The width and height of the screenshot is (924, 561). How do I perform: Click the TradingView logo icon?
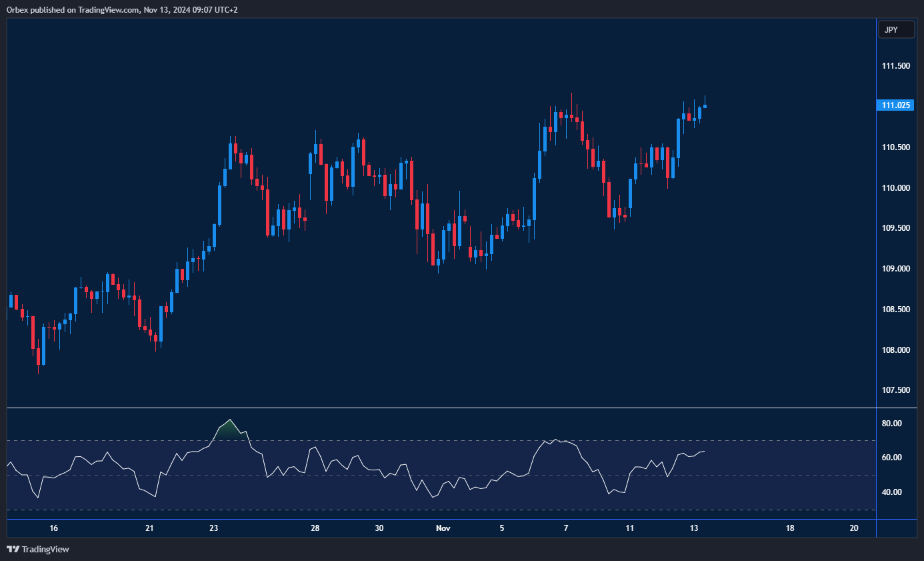click(13, 549)
